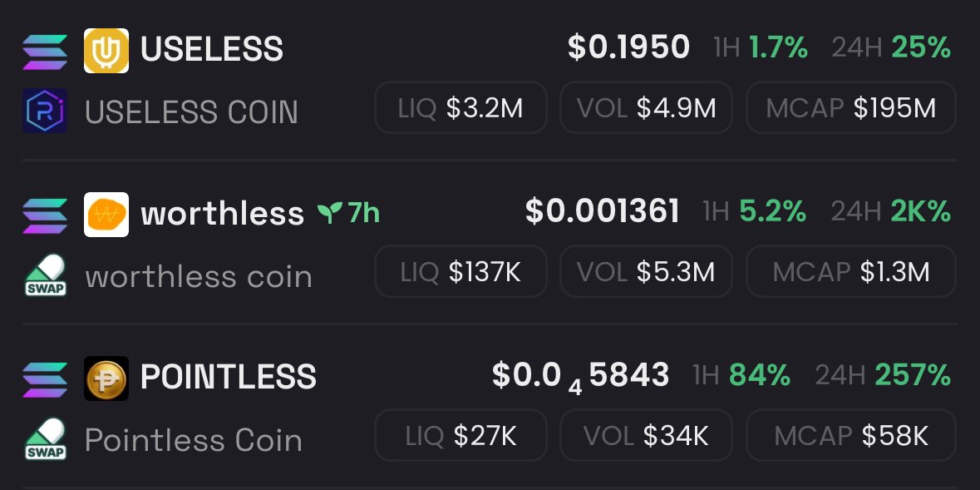The image size is (980, 490).
Task: Click the Solana chain icon beside USELESS
Action: 45,52
